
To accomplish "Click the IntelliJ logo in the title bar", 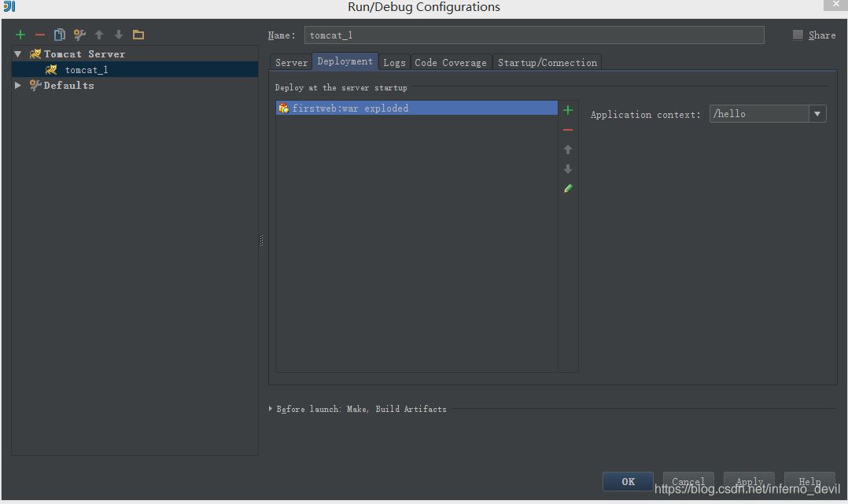I will click(x=9, y=6).
